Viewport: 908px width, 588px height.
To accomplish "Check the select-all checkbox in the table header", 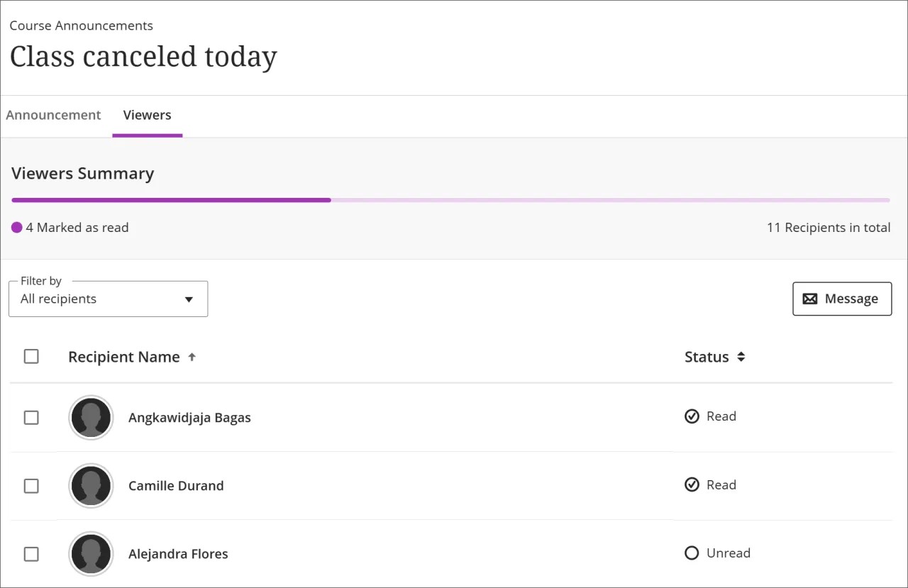I will coord(31,356).
